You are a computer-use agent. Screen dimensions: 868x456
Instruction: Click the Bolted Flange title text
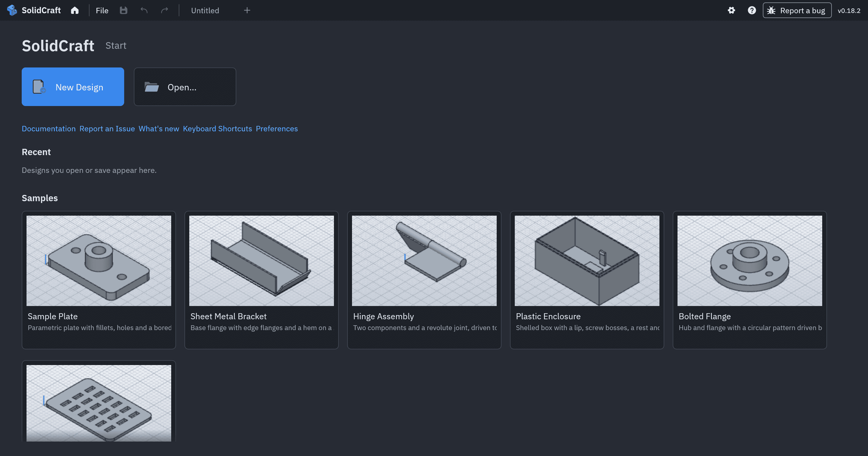[x=705, y=317]
